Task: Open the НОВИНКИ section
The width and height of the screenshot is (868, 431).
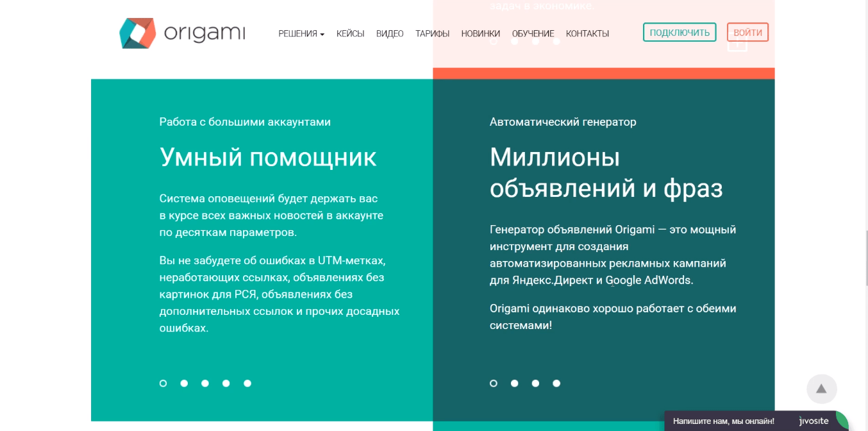Action: click(481, 34)
